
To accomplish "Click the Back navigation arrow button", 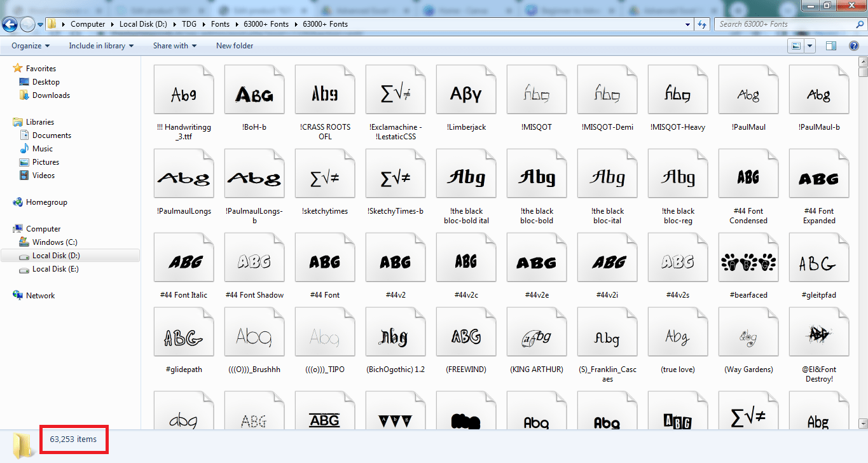I will [10, 24].
